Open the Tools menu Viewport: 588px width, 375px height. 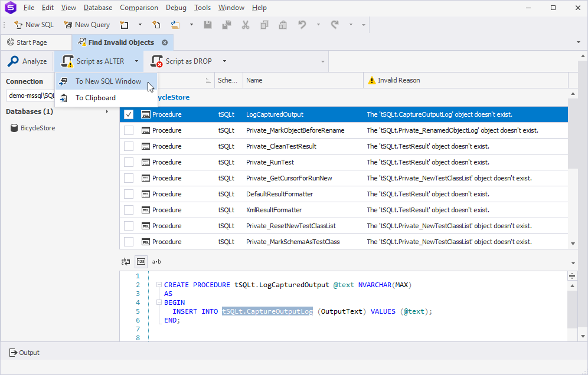[202, 8]
